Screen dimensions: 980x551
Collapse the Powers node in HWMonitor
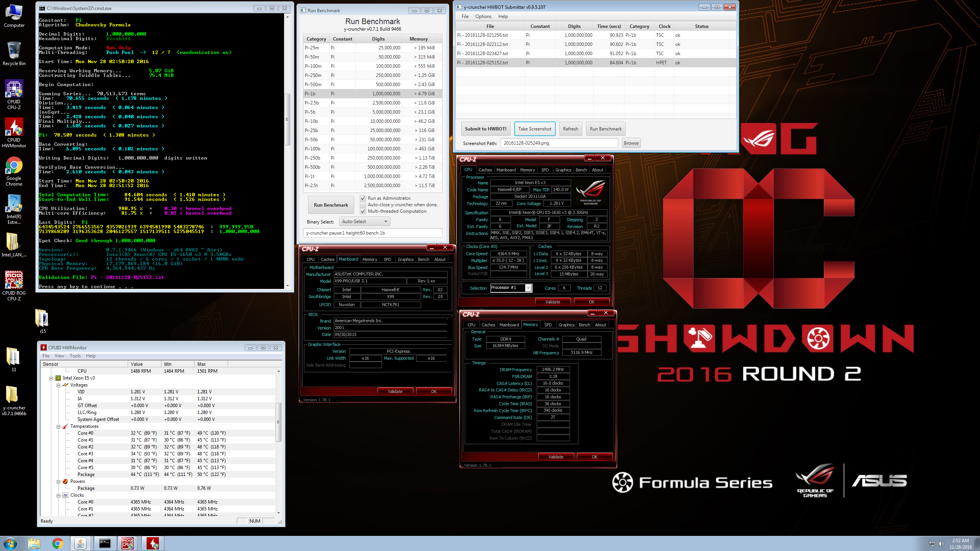[x=59, y=481]
